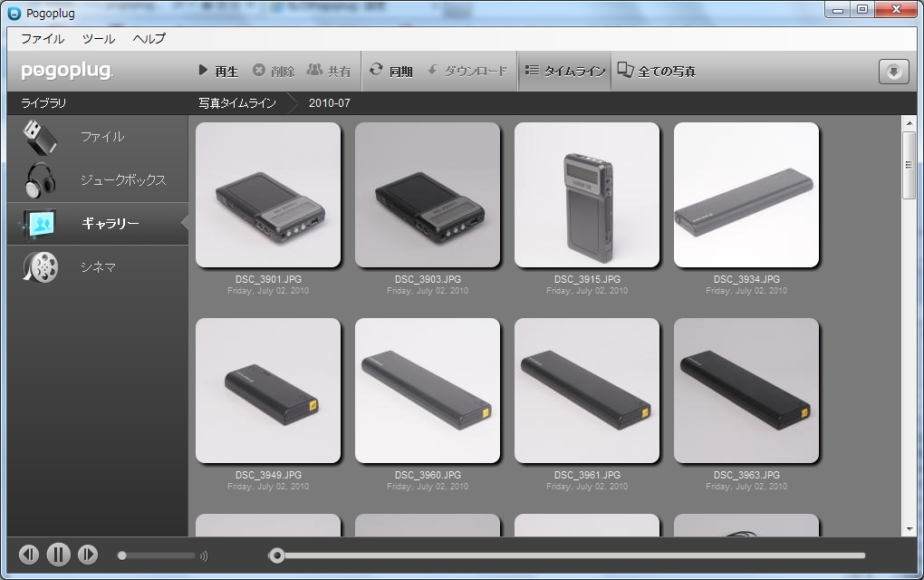Skip to previous track button
The width and height of the screenshot is (924, 580).
pos(29,555)
